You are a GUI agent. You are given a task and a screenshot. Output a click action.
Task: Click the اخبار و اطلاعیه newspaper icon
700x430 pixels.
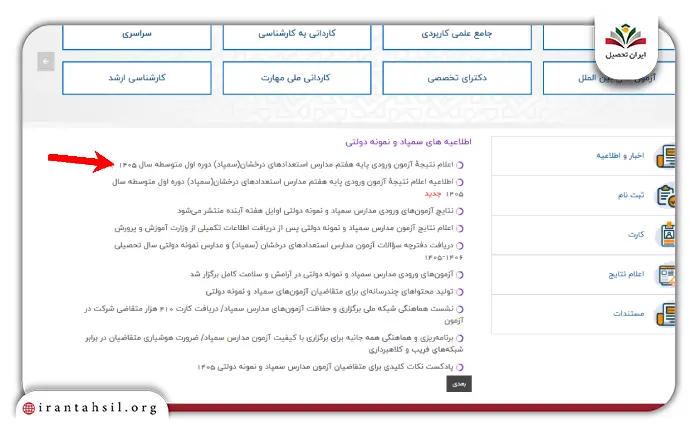pyautogui.click(x=666, y=156)
